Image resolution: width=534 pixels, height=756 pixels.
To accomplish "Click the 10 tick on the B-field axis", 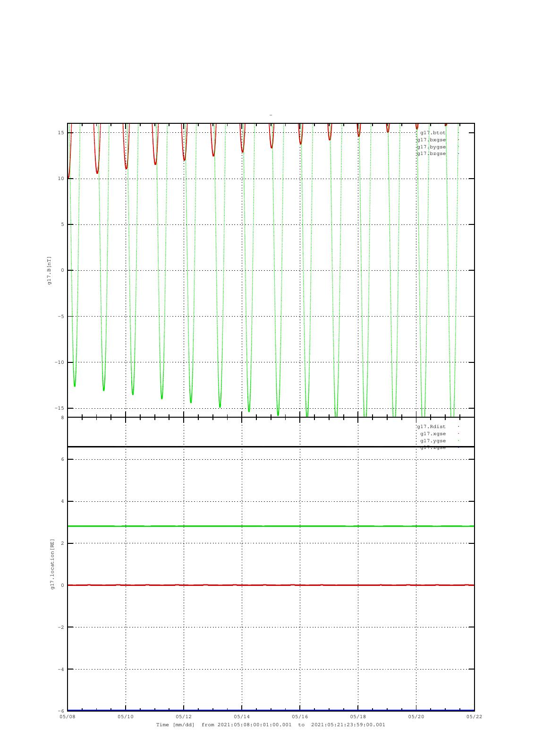I will pyautogui.click(x=61, y=179).
